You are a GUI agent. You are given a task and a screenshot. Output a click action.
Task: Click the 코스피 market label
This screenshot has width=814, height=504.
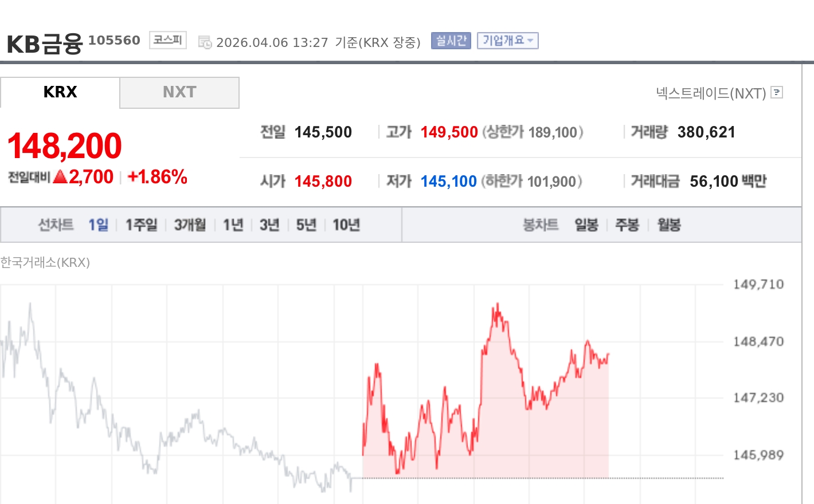click(x=167, y=40)
